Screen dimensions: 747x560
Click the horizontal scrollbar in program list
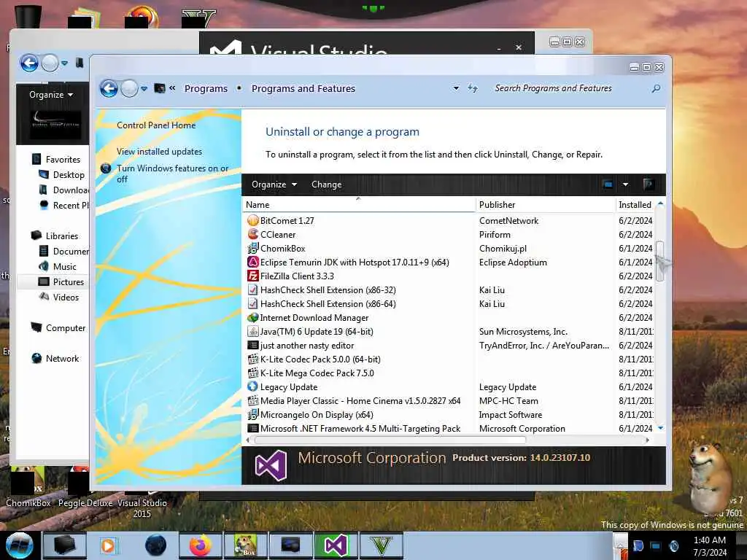(390, 440)
